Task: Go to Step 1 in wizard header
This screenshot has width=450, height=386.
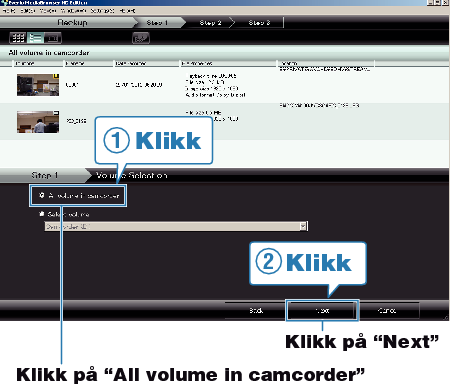Action: [x=157, y=23]
